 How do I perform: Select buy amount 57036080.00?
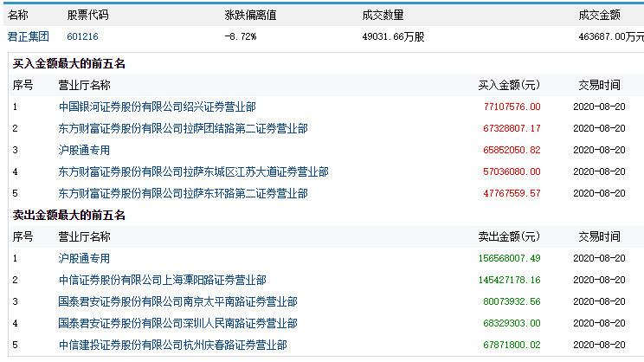coord(512,171)
